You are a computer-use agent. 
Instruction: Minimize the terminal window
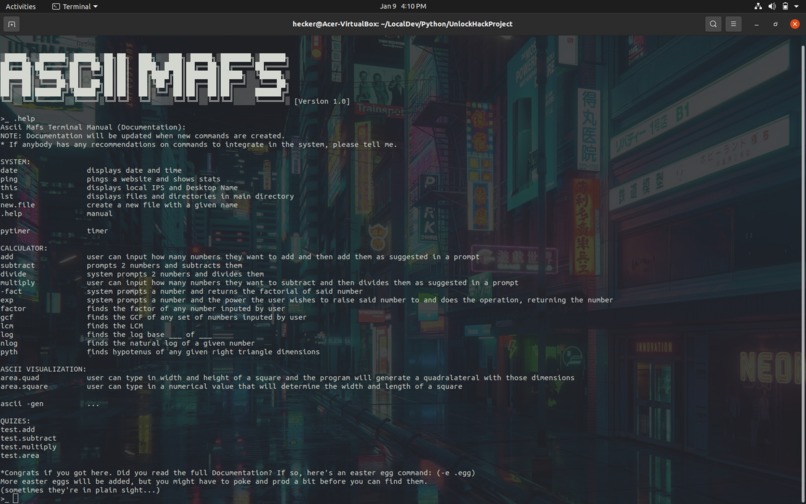(x=756, y=24)
